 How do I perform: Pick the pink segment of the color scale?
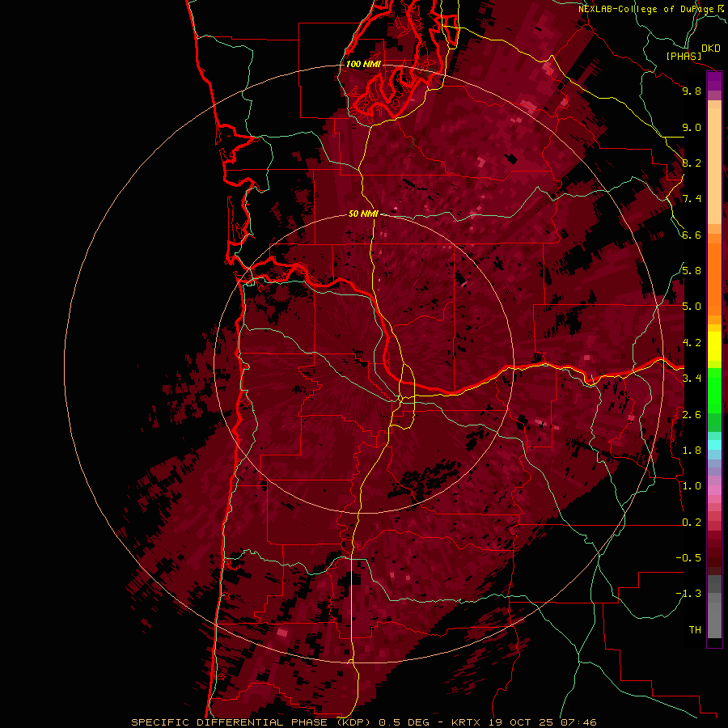click(714, 490)
